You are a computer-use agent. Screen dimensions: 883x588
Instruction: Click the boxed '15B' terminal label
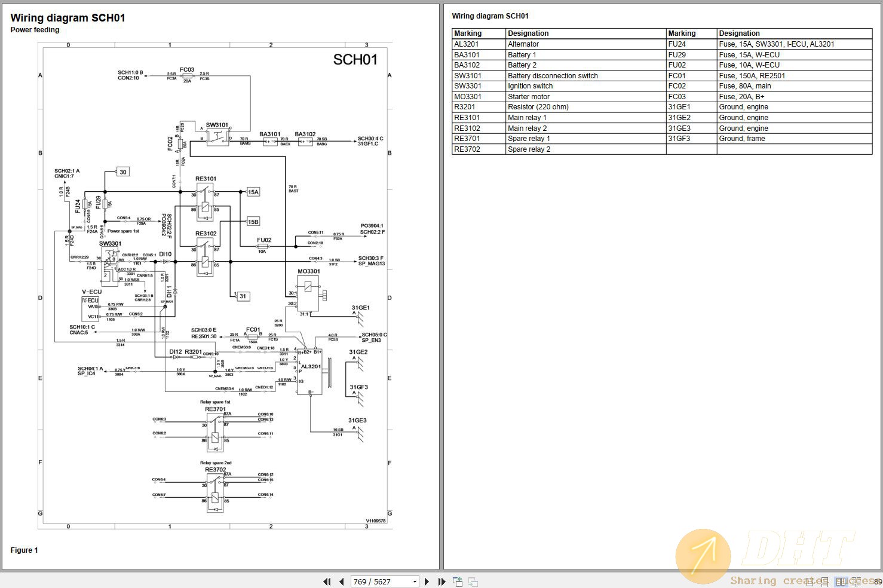click(253, 222)
